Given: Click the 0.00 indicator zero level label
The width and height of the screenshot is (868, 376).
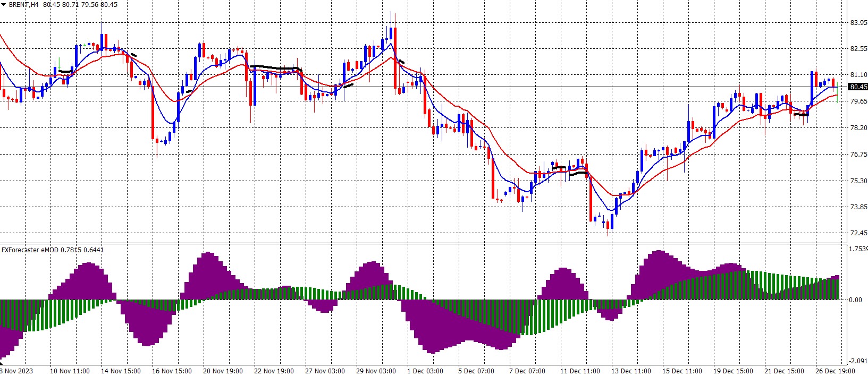Looking at the screenshot, I should [x=856, y=300].
